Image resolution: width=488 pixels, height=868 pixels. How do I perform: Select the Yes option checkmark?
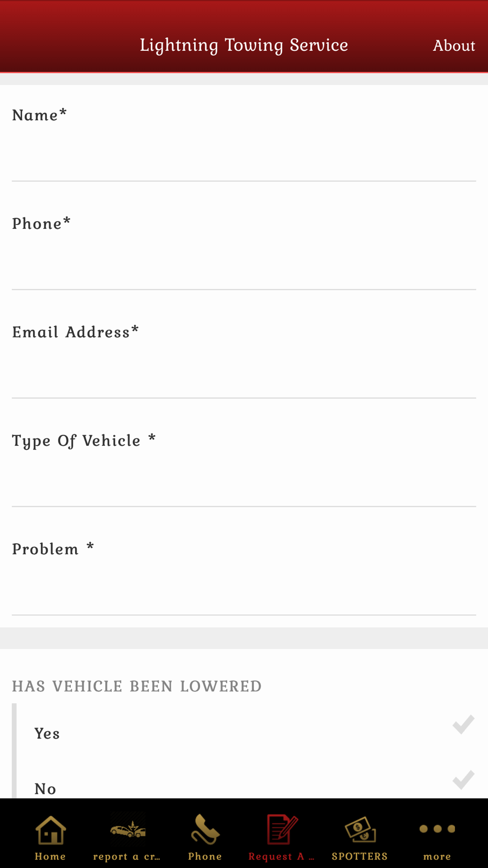[x=463, y=724]
